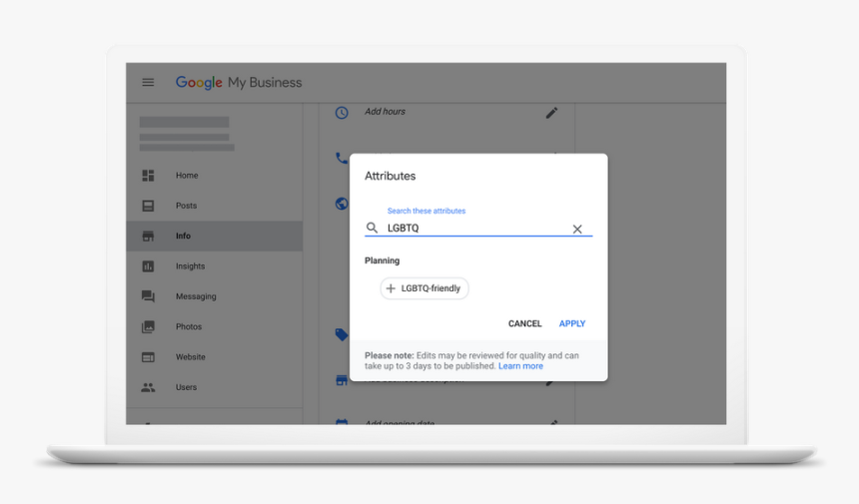Click the pencil edit icon for Add hours

coord(551,113)
